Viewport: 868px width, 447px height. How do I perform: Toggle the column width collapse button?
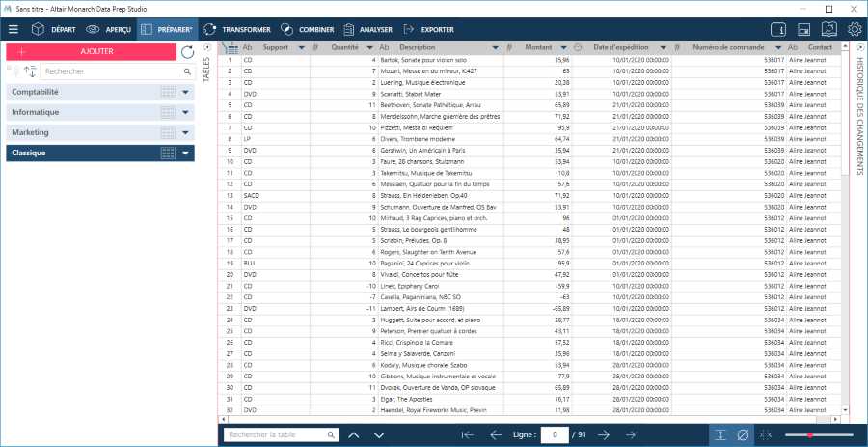[766, 435]
